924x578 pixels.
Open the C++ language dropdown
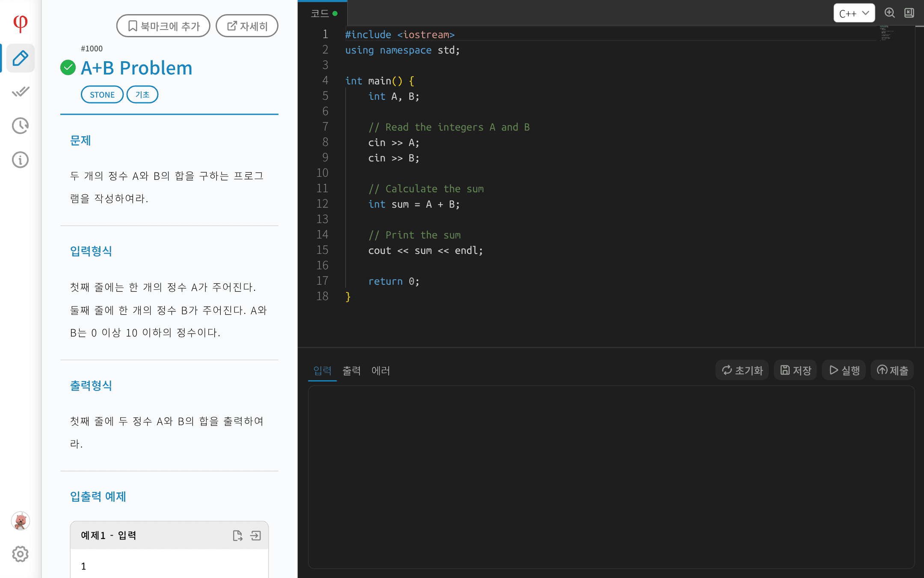coord(854,13)
